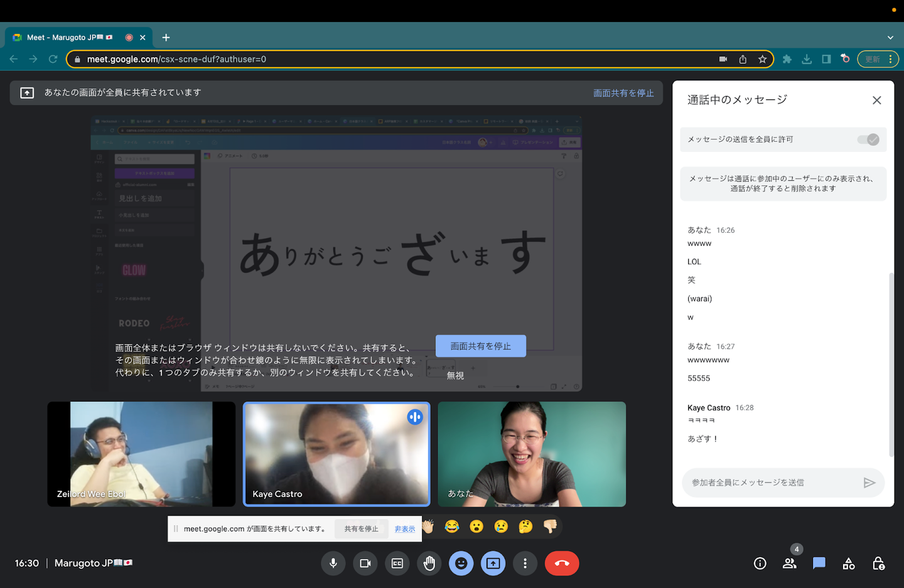Image resolution: width=904 pixels, height=588 pixels.
Task: Turn off the camera
Action: tap(365, 564)
